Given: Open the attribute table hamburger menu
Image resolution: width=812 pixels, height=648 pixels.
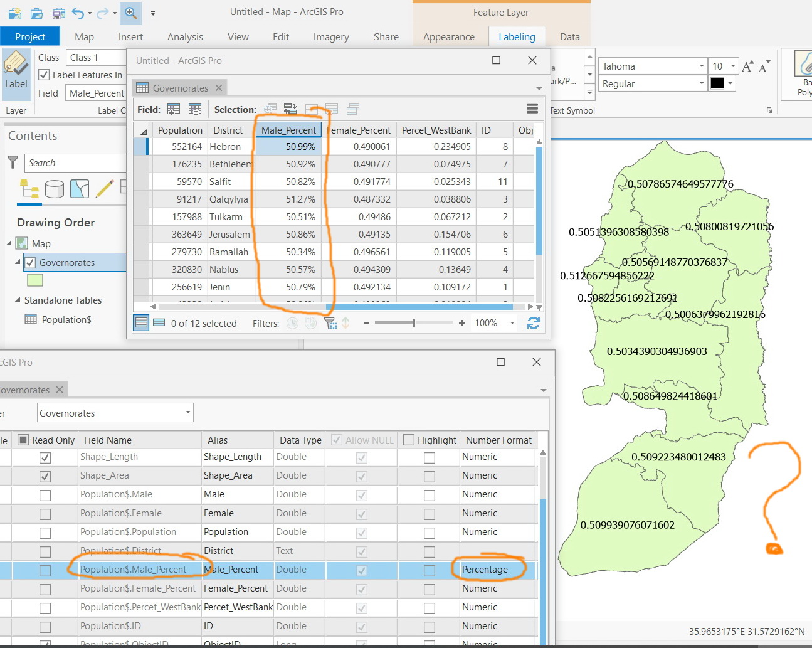Looking at the screenshot, I should point(532,109).
